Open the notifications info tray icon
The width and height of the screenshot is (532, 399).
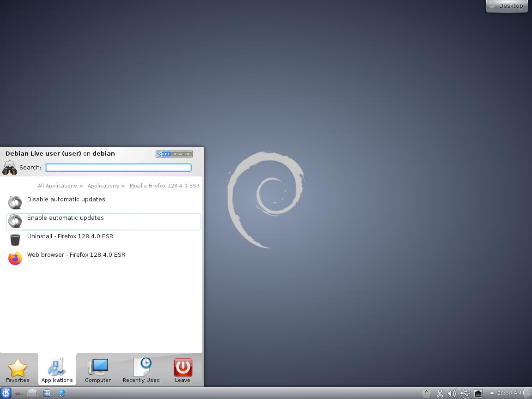pos(426,393)
